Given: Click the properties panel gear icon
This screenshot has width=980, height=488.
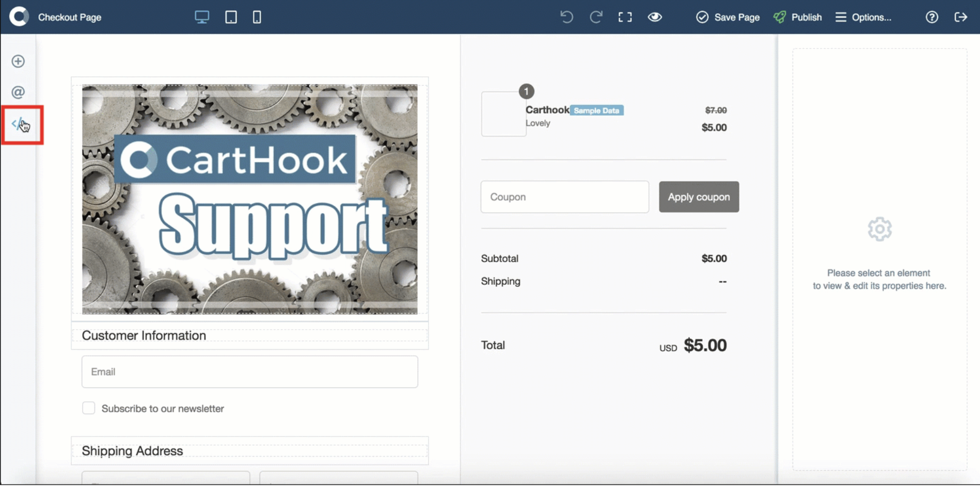Looking at the screenshot, I should (880, 229).
